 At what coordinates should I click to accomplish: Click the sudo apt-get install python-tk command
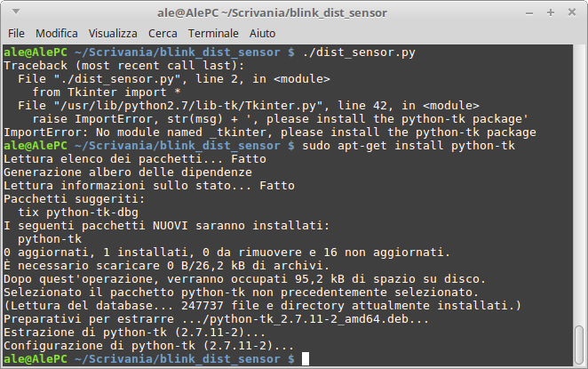(x=409, y=146)
